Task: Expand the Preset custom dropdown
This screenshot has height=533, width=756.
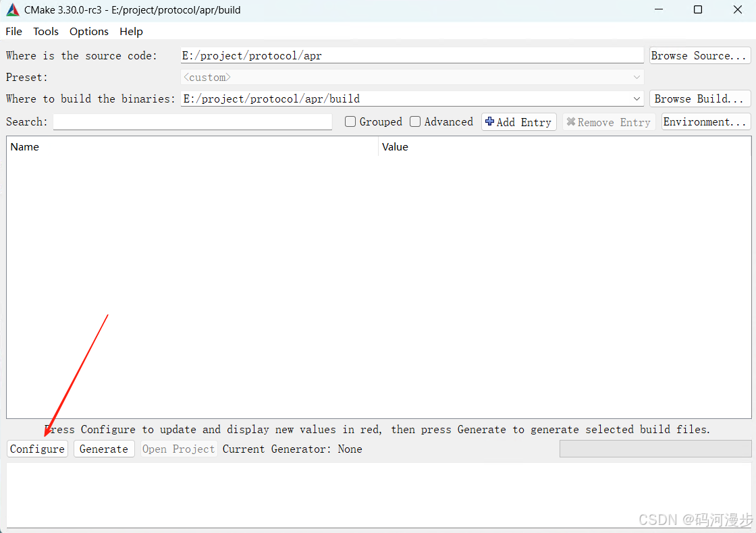Action: [412, 77]
